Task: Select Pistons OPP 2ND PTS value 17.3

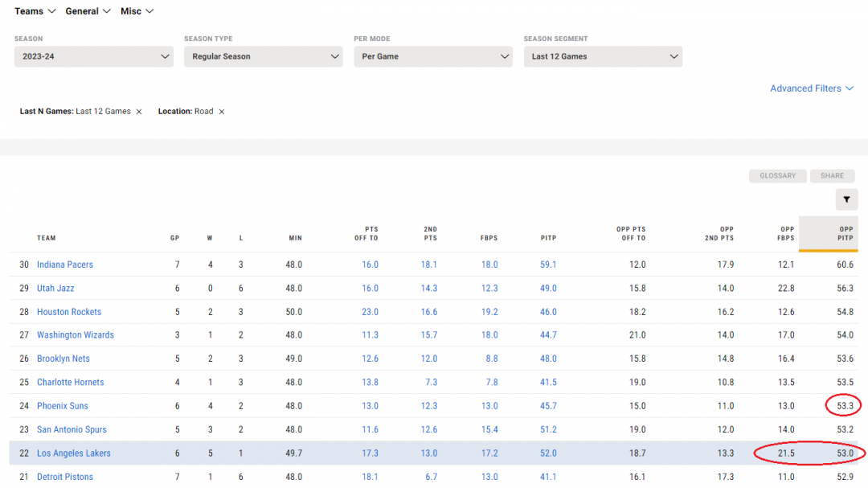Action: [726, 477]
